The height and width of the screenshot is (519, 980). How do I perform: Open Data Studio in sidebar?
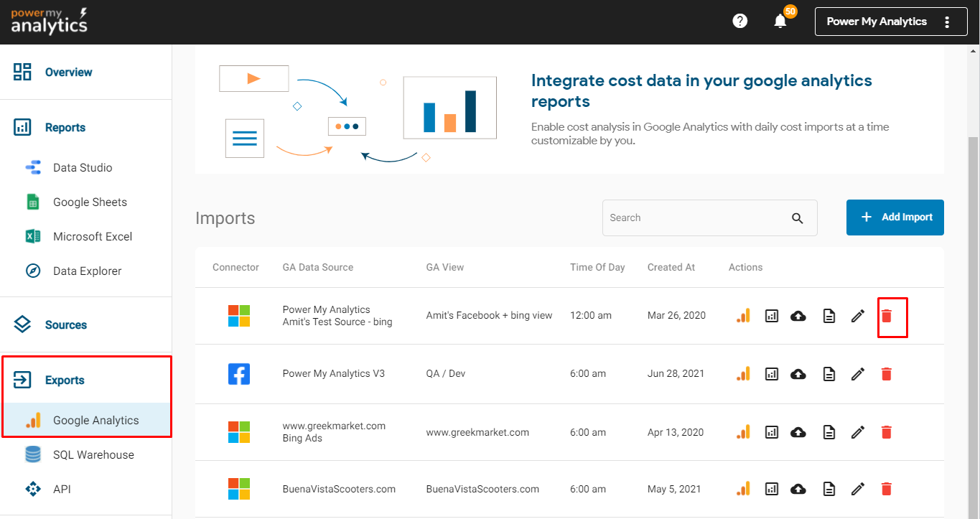point(83,168)
